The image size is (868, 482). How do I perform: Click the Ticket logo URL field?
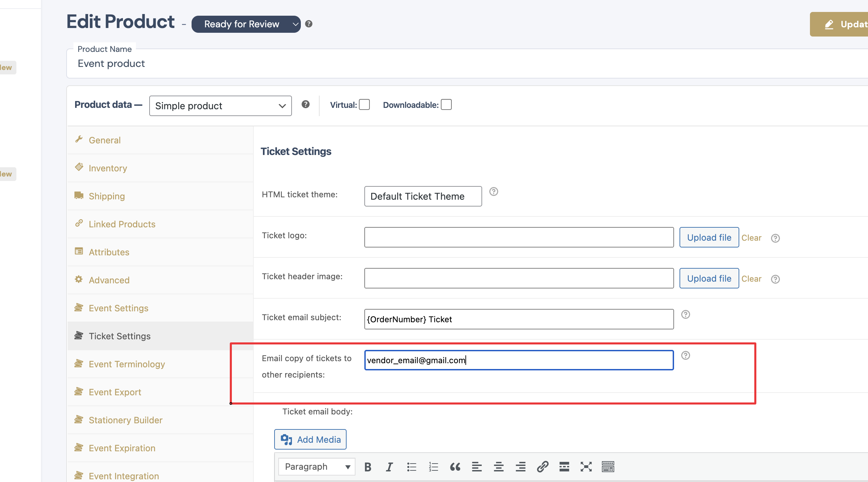click(519, 237)
